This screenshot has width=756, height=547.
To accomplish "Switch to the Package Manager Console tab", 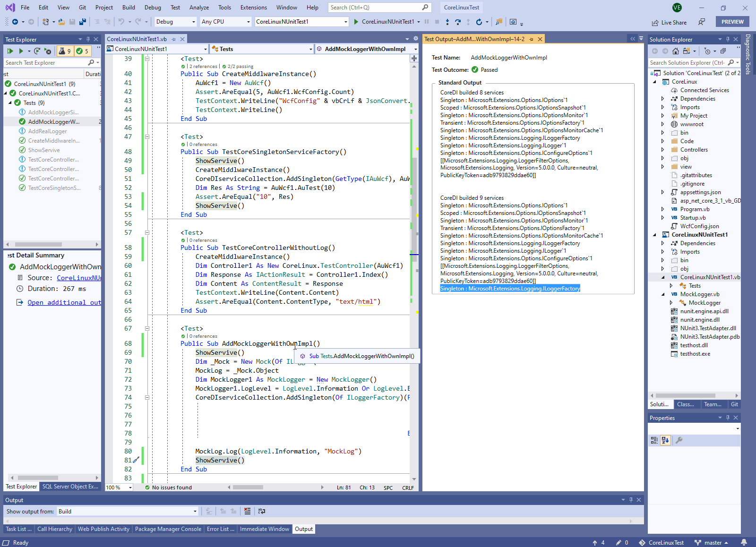I will [x=168, y=529].
